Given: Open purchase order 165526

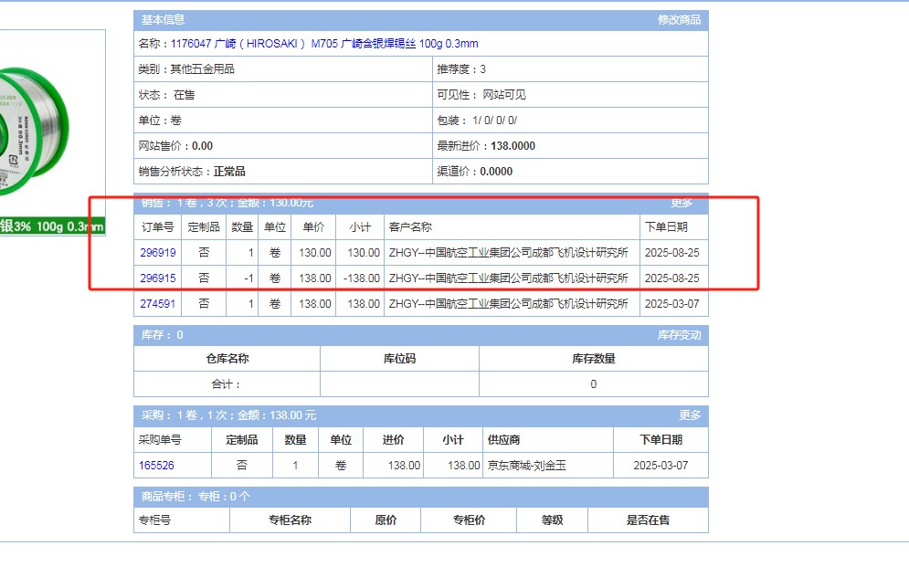Looking at the screenshot, I should [156, 465].
